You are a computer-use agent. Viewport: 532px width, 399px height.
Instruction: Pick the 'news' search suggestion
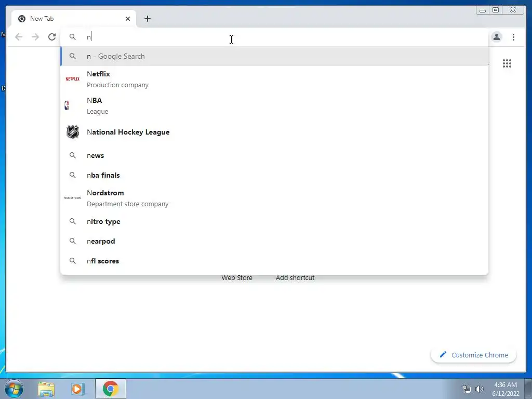pyautogui.click(x=274, y=155)
